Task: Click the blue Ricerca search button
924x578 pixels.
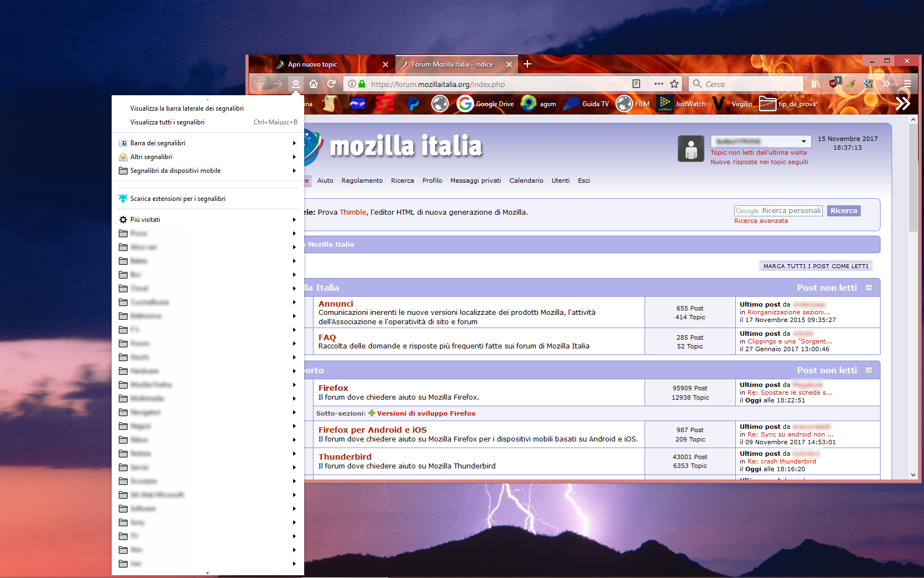Action: [844, 211]
